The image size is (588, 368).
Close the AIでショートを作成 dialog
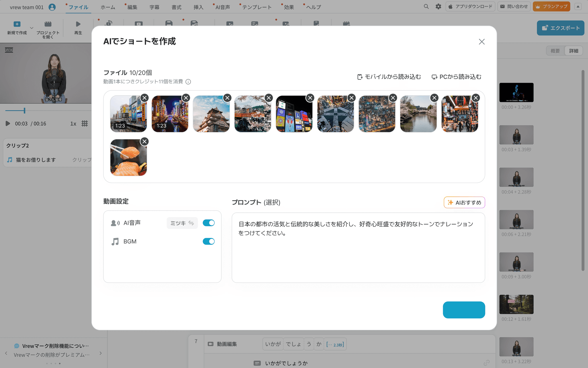[x=481, y=42]
